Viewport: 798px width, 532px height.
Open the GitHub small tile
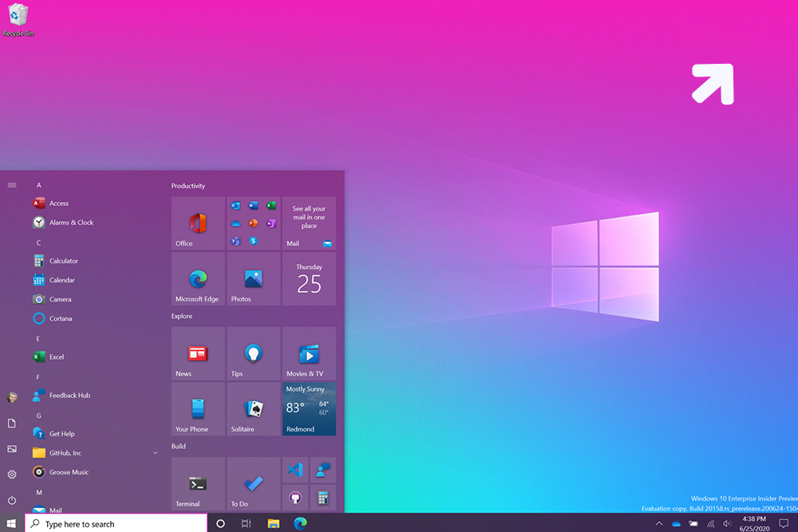coord(295,498)
